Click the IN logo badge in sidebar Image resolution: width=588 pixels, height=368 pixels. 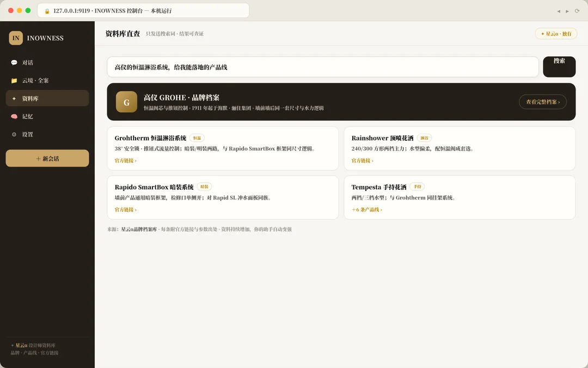(16, 38)
